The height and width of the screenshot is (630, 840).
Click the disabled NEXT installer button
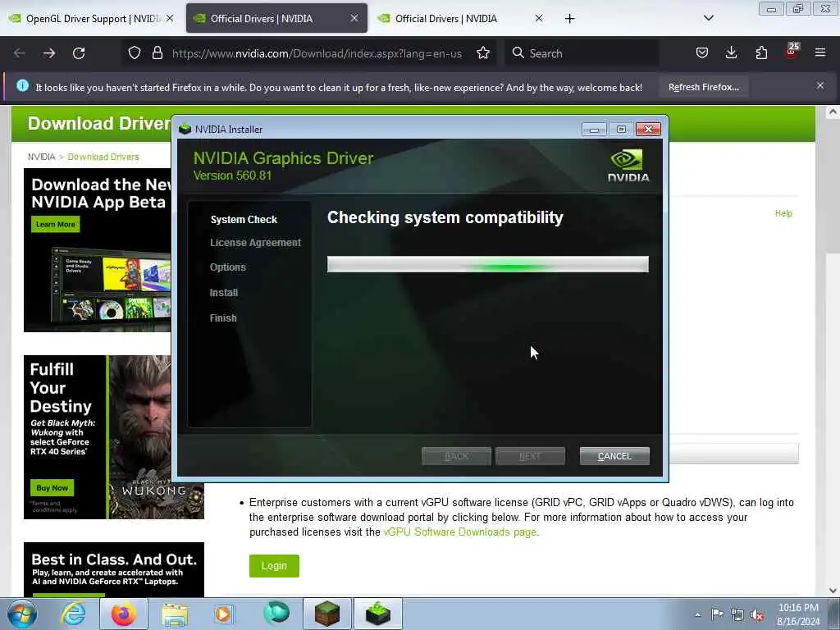click(530, 456)
